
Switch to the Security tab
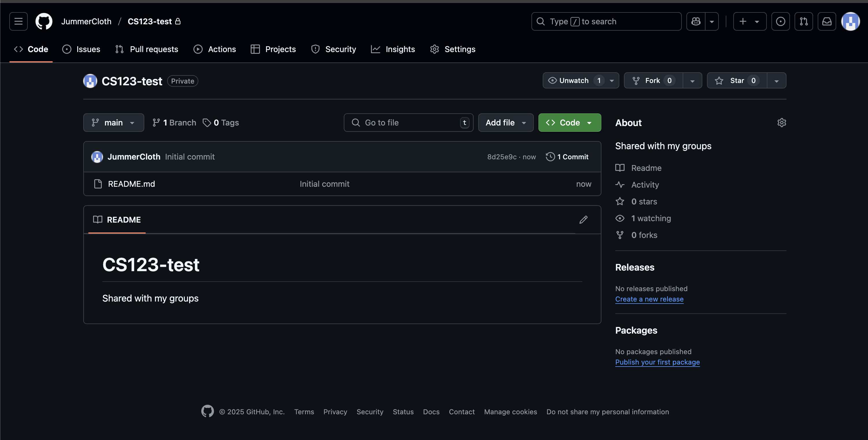point(334,49)
